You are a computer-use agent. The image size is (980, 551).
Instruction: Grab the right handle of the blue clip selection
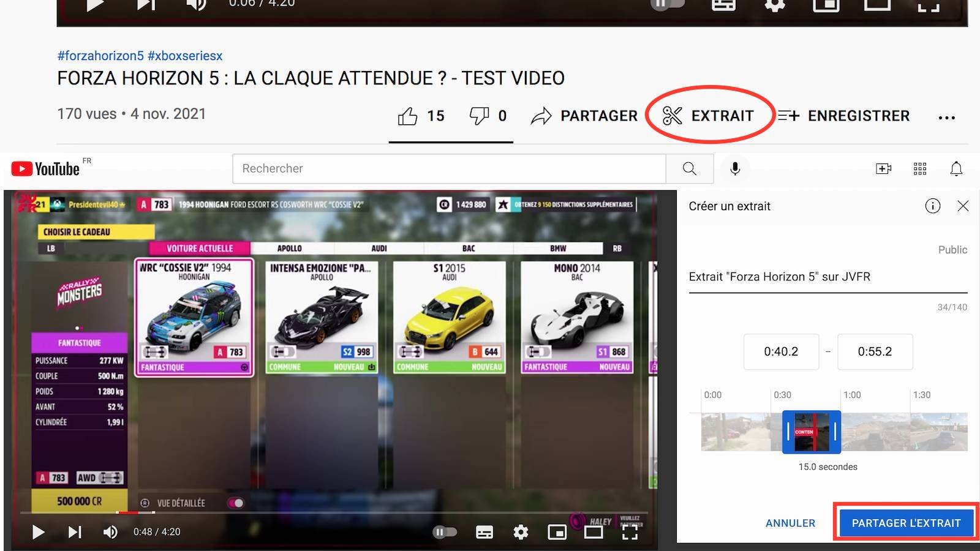point(835,432)
